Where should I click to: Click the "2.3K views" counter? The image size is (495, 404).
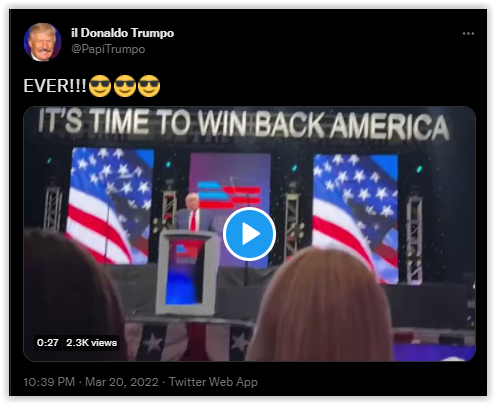[91, 343]
